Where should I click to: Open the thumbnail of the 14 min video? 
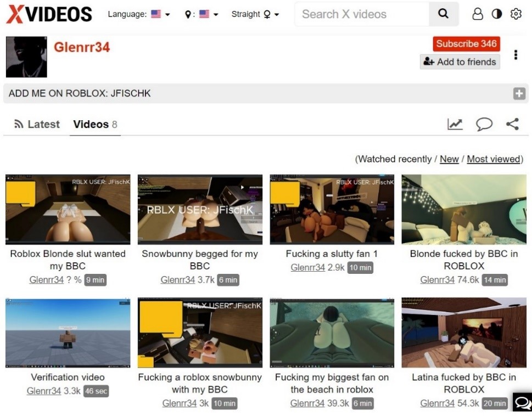point(464,210)
